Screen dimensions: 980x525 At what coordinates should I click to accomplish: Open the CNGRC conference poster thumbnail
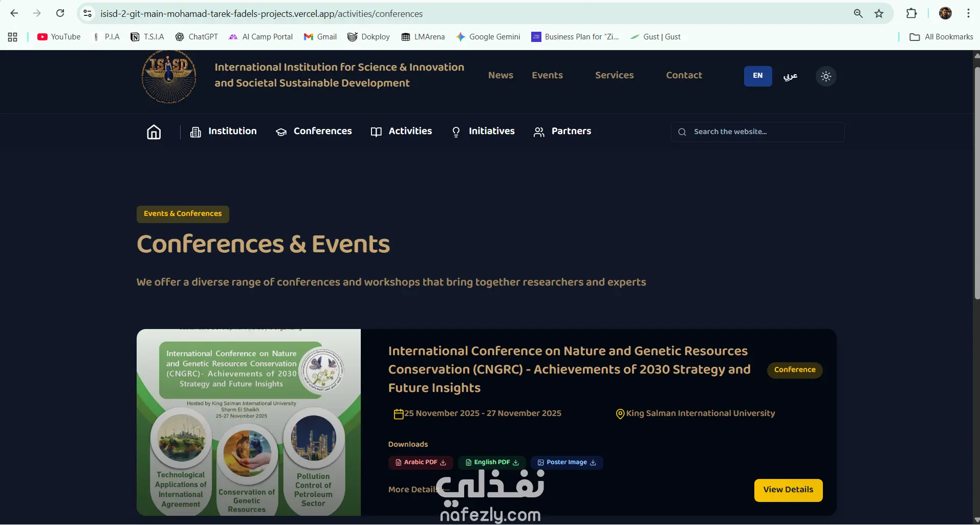click(249, 422)
